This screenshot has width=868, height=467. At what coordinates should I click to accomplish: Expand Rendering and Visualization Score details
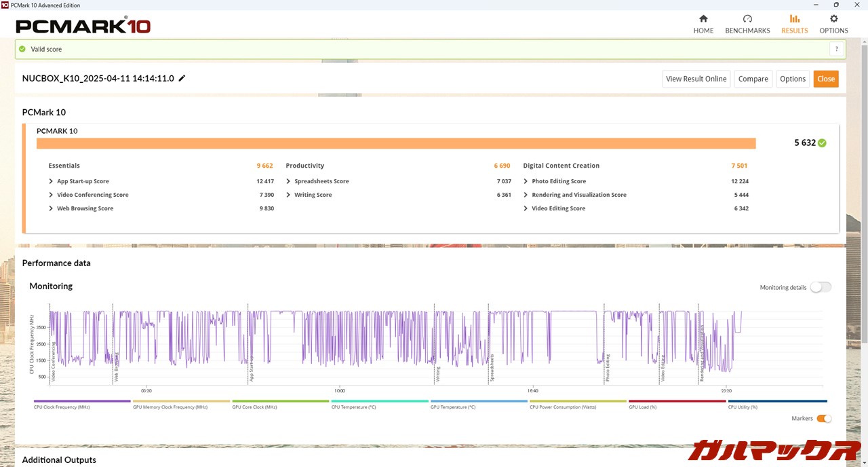[x=526, y=195]
